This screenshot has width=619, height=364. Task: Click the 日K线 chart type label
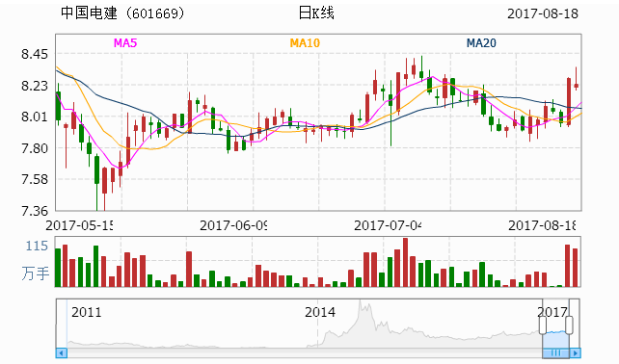(x=316, y=13)
